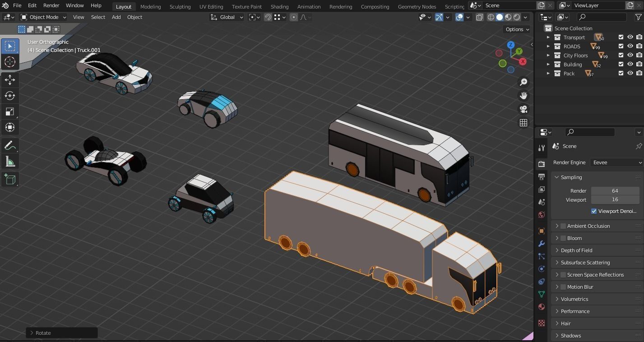This screenshot has width=644, height=342.
Task: Toggle proportional editing button
Action: click(x=294, y=17)
